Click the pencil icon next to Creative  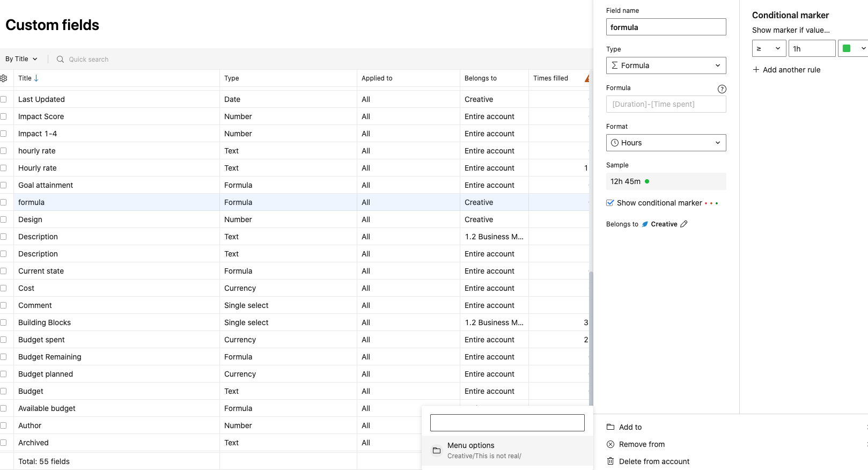(683, 224)
